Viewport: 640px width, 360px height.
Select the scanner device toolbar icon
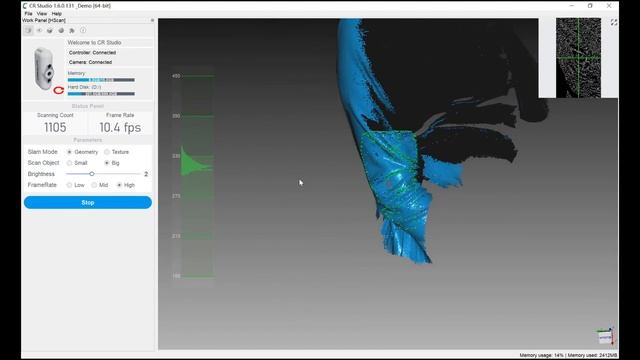tap(28, 30)
